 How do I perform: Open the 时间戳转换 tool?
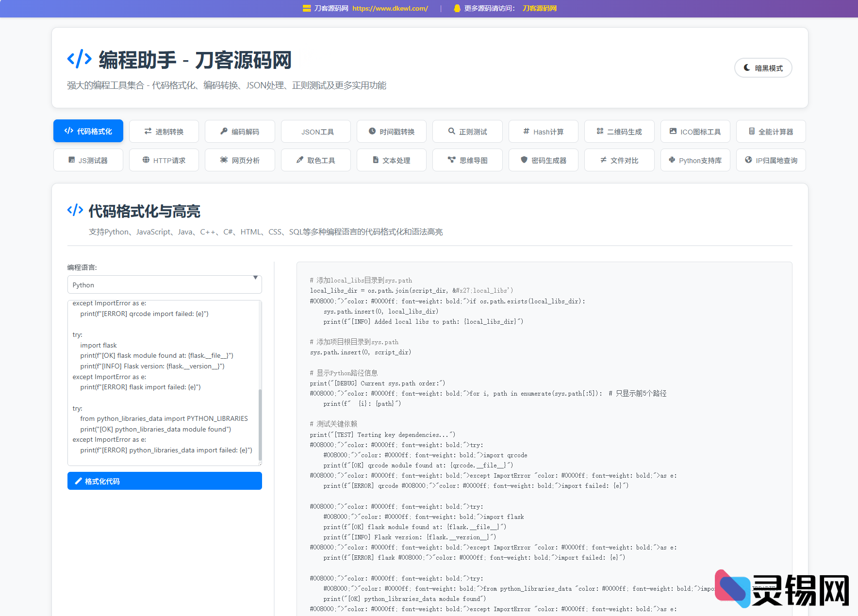(391, 131)
